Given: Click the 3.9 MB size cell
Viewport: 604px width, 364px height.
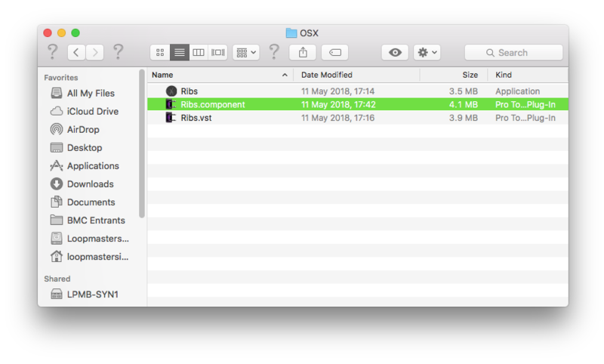Looking at the screenshot, I should coord(464,118).
